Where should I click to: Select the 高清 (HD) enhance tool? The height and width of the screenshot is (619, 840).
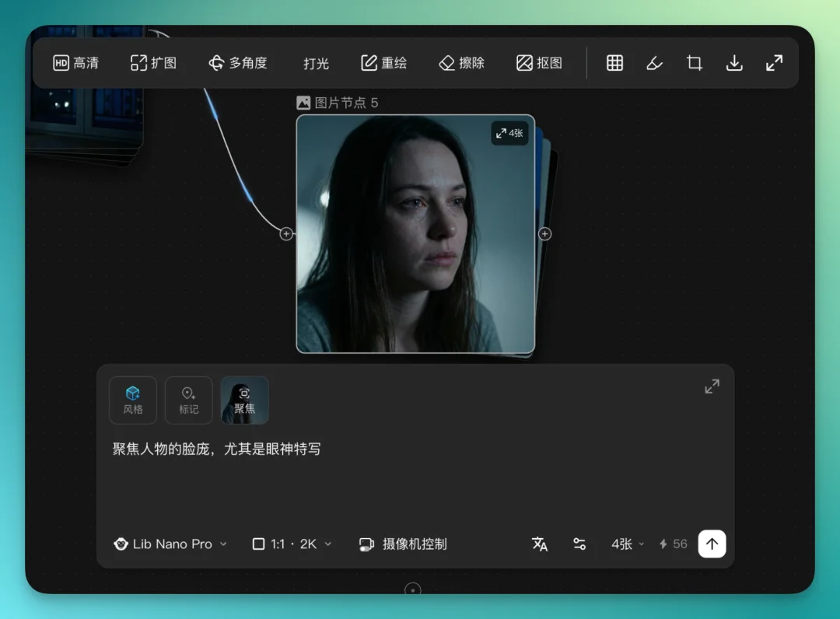75,63
